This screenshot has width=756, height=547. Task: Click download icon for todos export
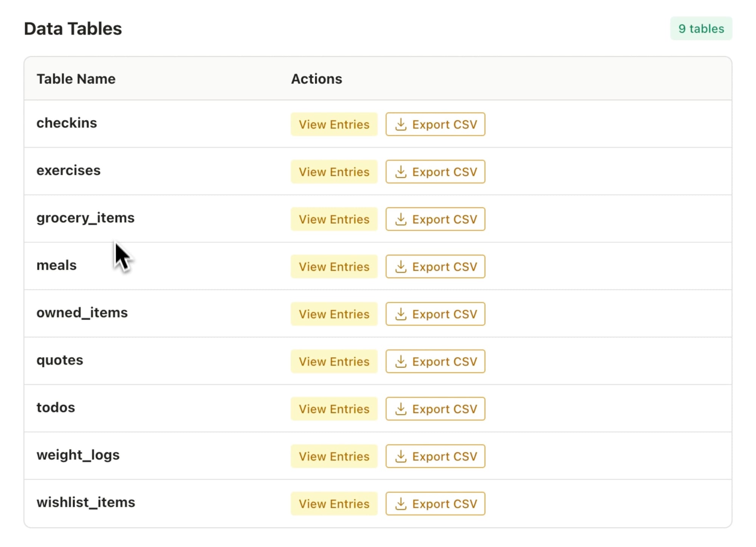[401, 409]
